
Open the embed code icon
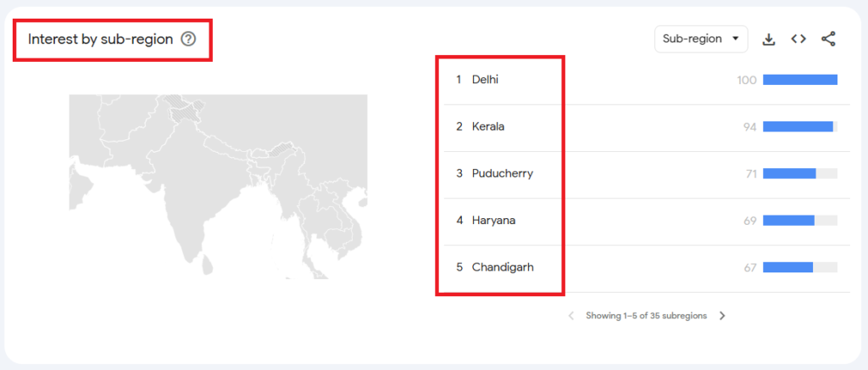pyautogui.click(x=798, y=39)
